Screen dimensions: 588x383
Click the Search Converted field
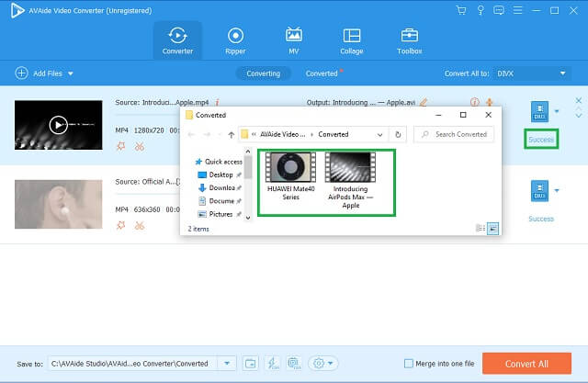point(454,134)
